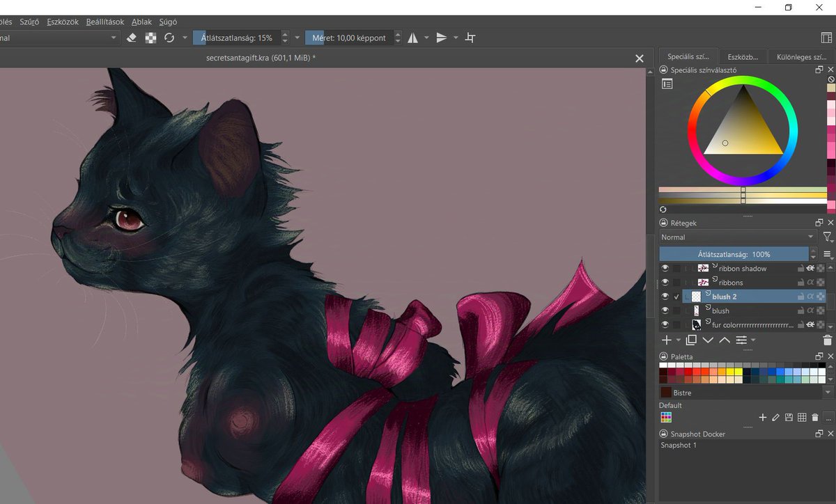This screenshot has width=836, height=504.
Task: Click the layer properties button in Layers docker
Action: click(741, 340)
